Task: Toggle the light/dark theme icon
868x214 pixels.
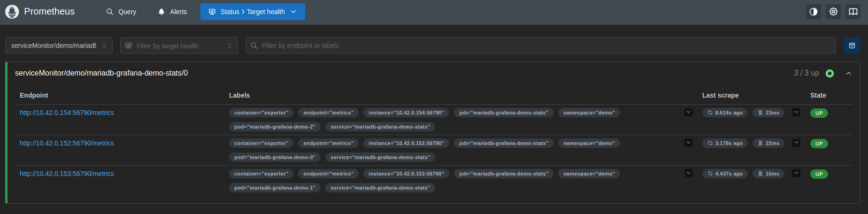Action: (x=814, y=12)
